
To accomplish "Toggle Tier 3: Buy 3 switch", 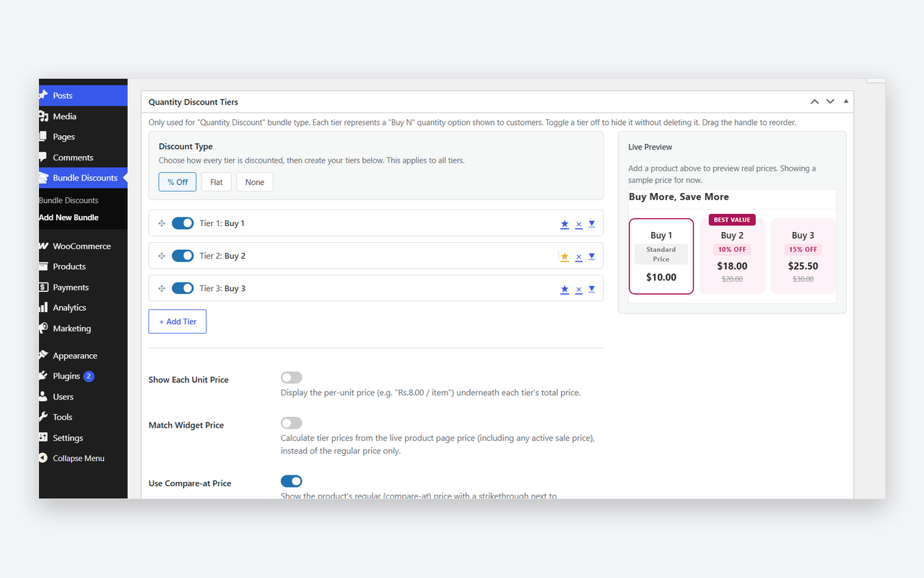I will (183, 288).
